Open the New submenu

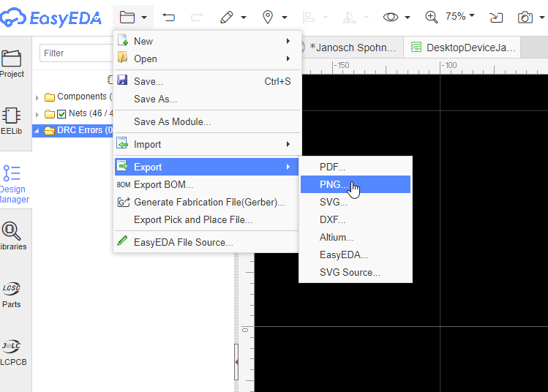tap(208, 41)
